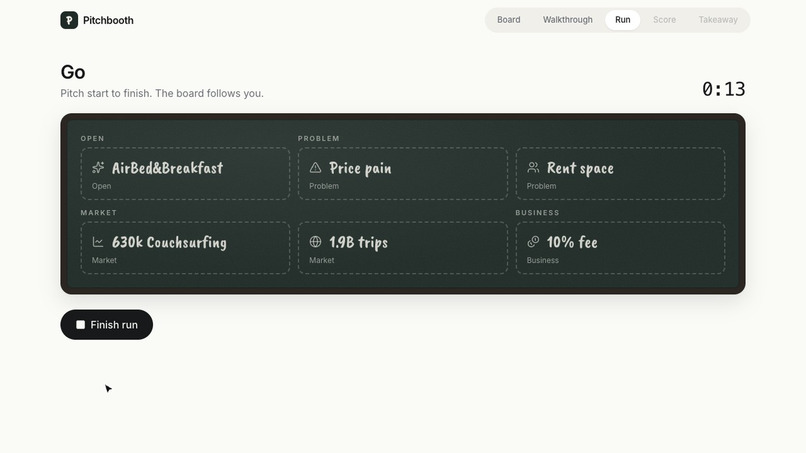Open the Takeaway tab
Image resolution: width=806 pixels, height=453 pixels.
tap(718, 20)
